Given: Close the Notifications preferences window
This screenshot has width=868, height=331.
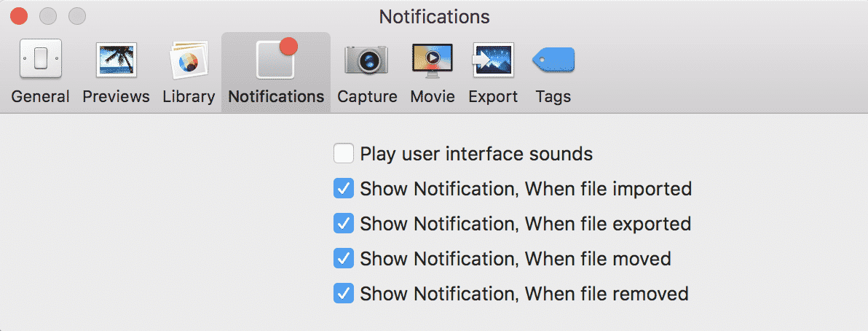Looking at the screenshot, I should pos(19,16).
